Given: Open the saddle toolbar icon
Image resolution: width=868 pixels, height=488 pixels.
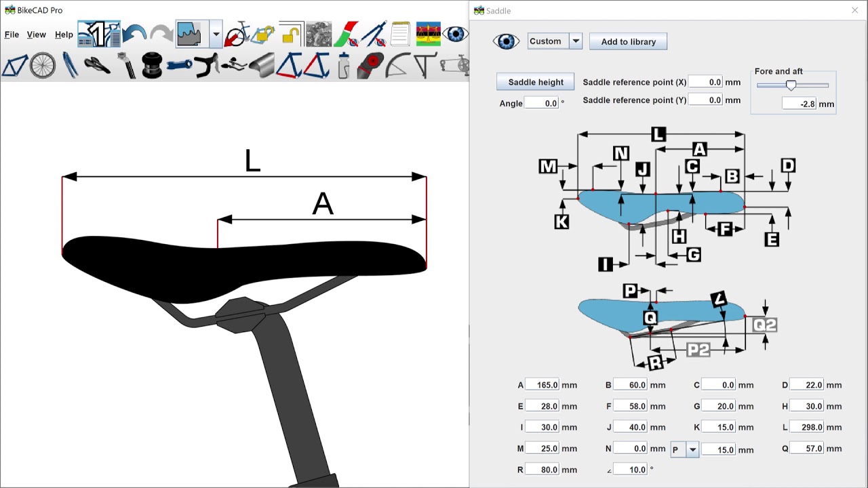Looking at the screenshot, I should pos(97,66).
